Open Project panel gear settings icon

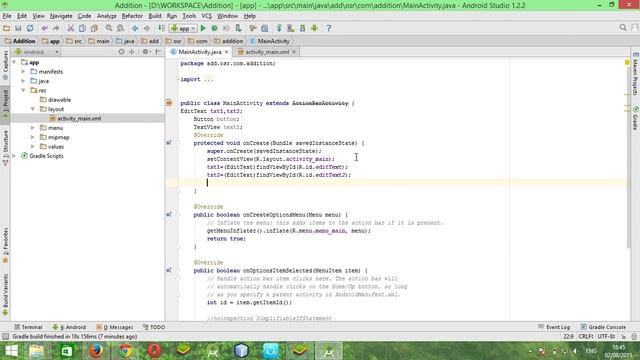coord(146,52)
